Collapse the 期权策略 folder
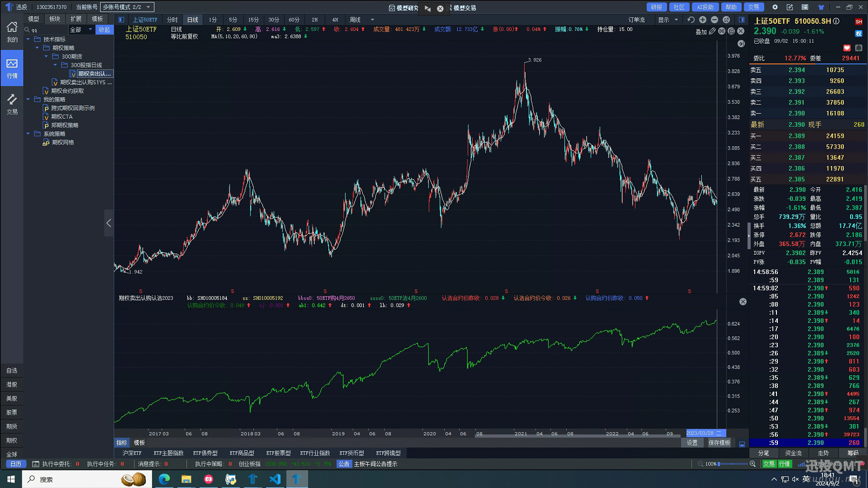Image resolution: width=868 pixels, height=488 pixels. [x=37, y=47]
